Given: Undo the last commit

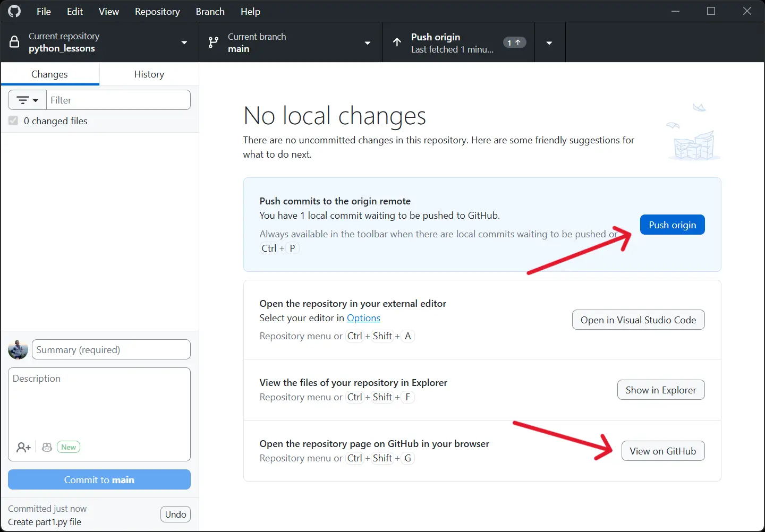Looking at the screenshot, I should tap(175, 514).
